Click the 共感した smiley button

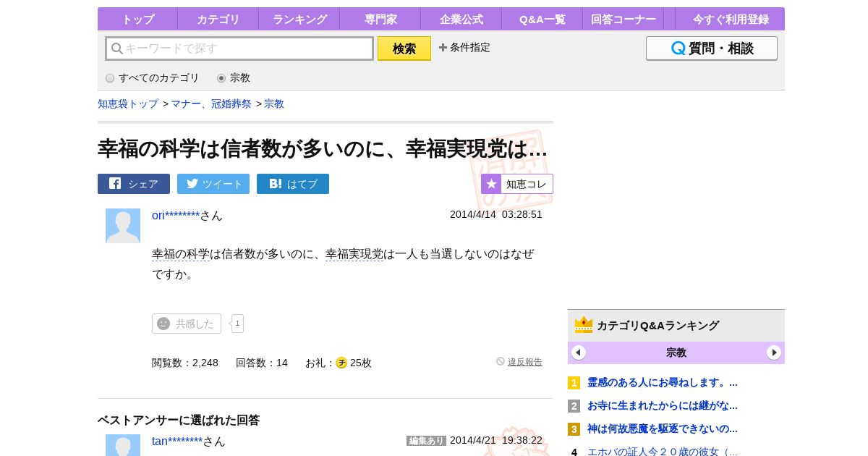[x=187, y=324]
